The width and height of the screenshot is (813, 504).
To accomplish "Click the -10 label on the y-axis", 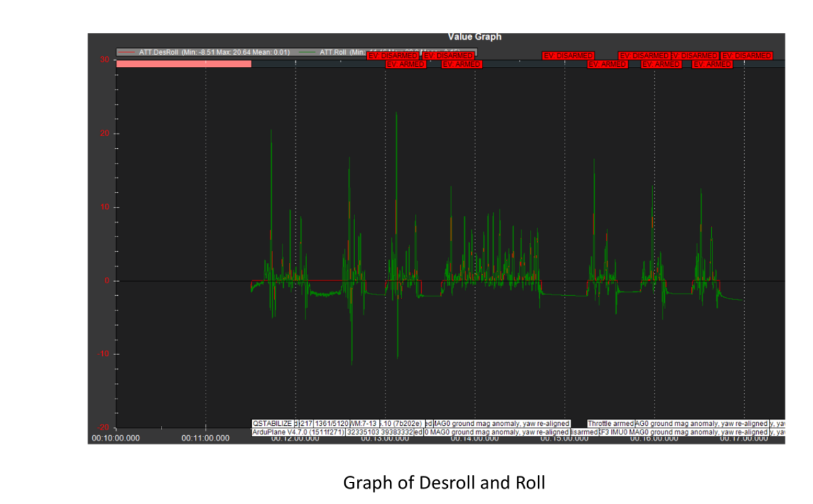I will [102, 354].
